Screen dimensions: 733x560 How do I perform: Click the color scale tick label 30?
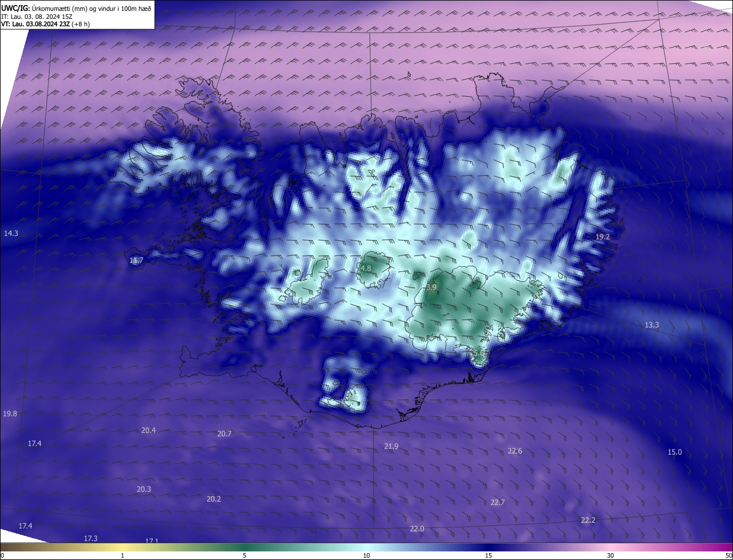[x=610, y=555]
